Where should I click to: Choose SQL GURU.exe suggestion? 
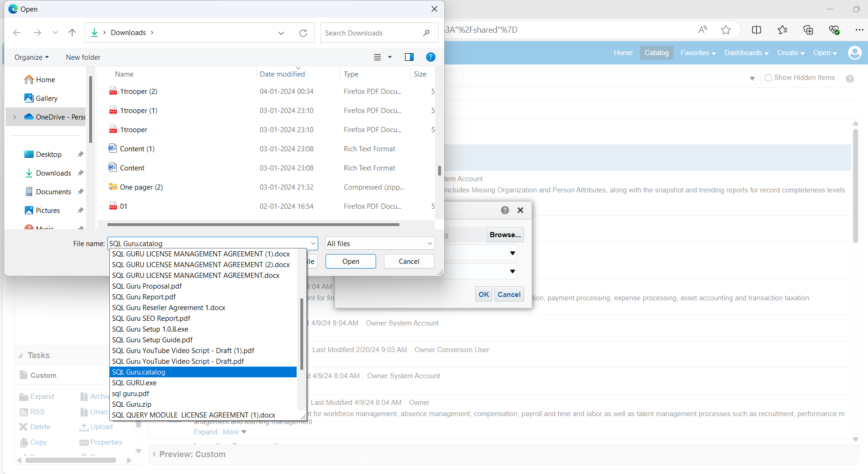(203, 383)
